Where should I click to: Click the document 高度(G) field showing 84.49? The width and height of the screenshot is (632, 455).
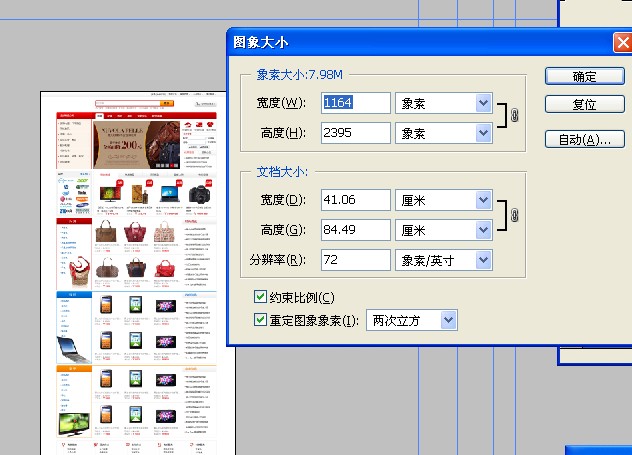[x=356, y=230]
